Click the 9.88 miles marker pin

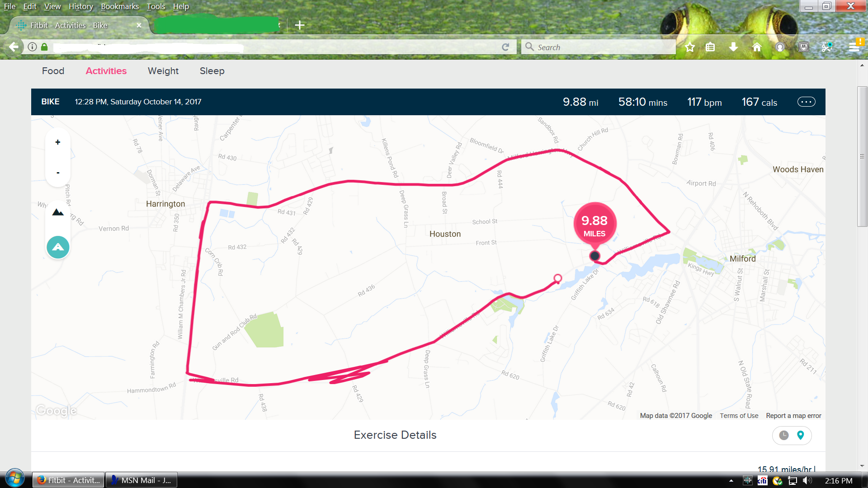pos(594,226)
